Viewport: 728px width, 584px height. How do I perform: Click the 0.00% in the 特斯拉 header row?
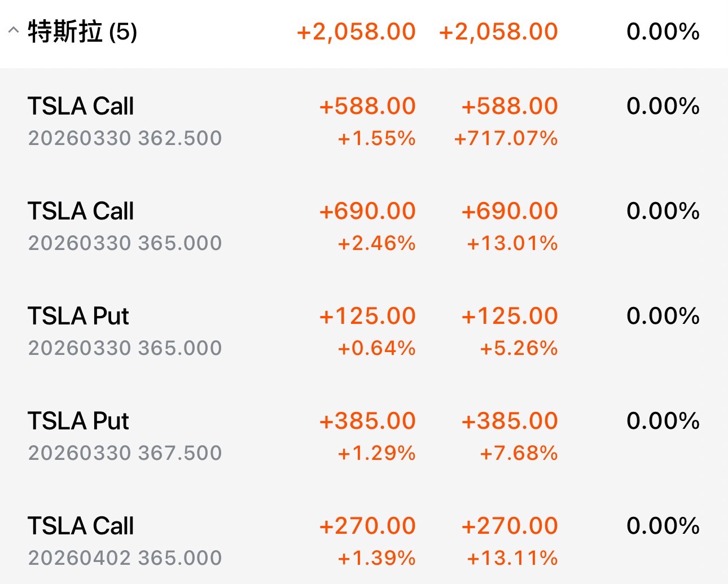coord(663,32)
